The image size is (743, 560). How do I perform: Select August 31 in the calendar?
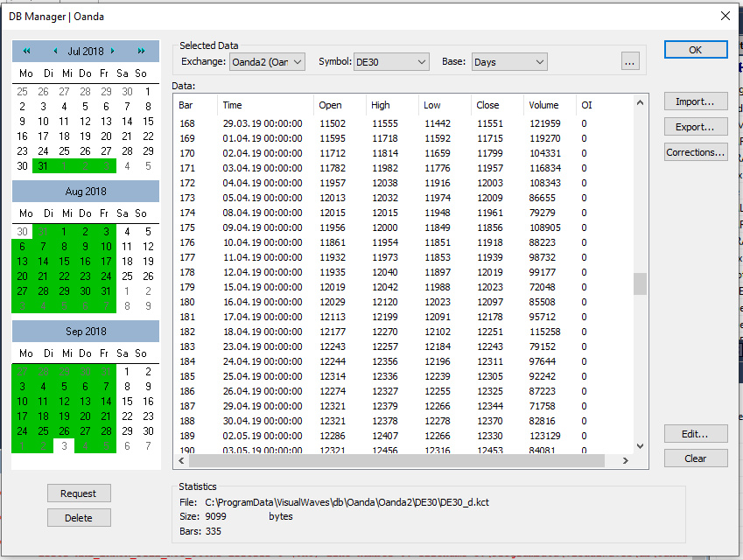click(x=106, y=291)
